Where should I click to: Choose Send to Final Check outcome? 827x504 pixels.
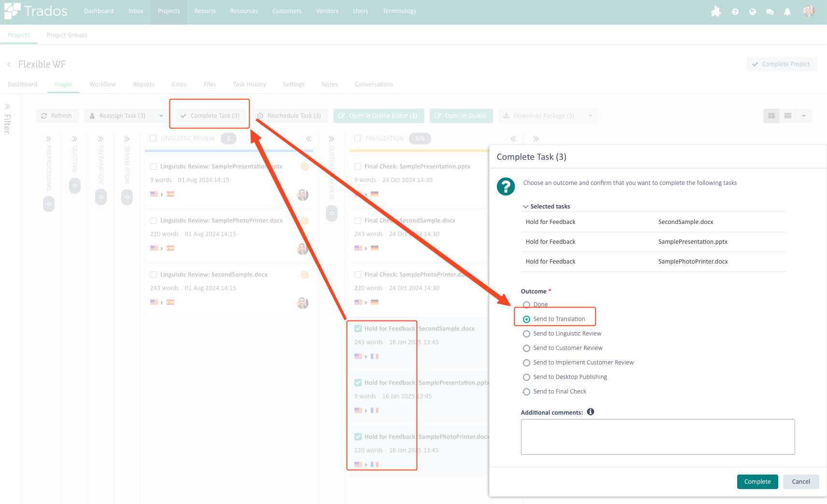point(527,392)
